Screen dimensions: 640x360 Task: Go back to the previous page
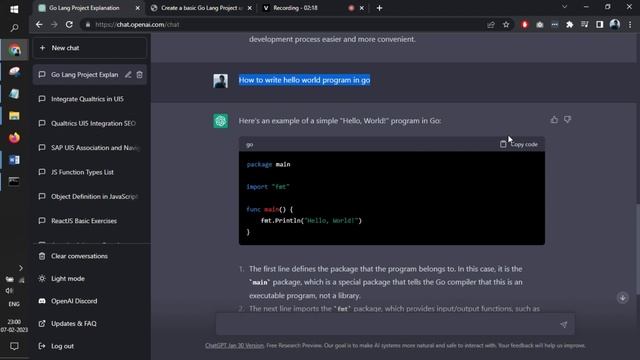tap(39, 24)
